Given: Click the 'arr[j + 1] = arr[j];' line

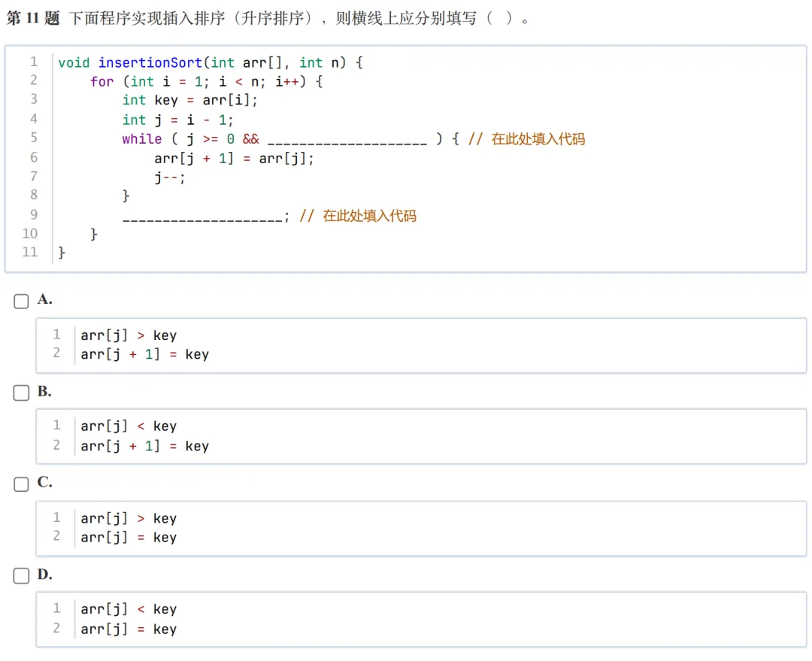Looking at the screenshot, I should [234, 159].
